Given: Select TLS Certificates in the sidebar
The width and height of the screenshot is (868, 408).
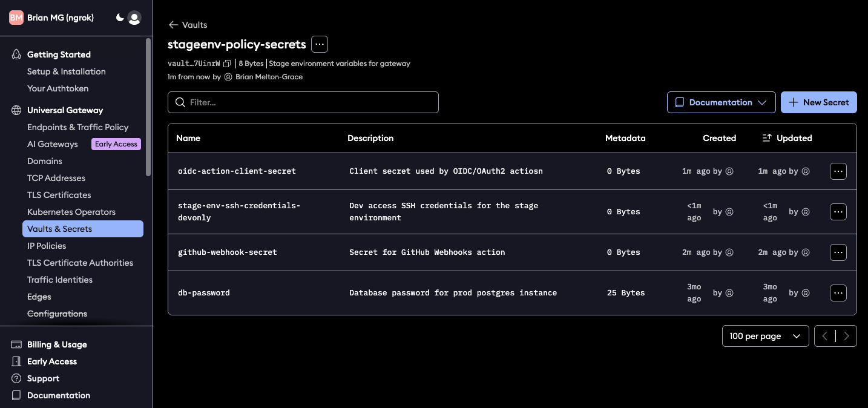Looking at the screenshot, I should tap(59, 195).
